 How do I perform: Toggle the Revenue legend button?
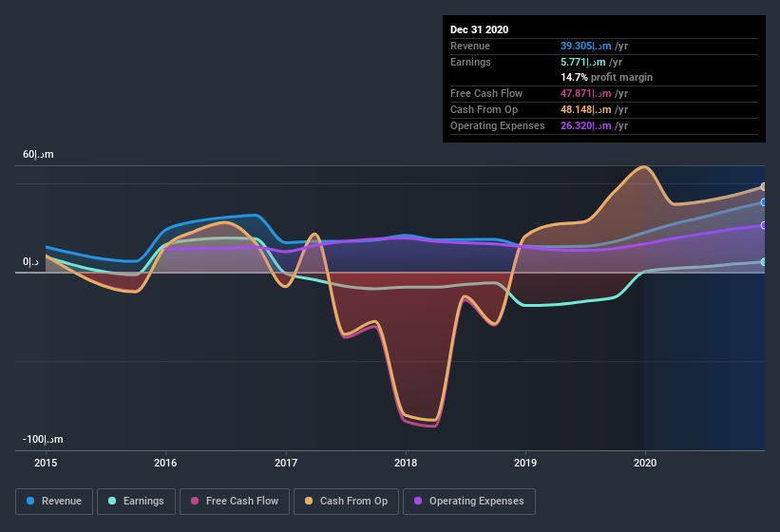54,502
